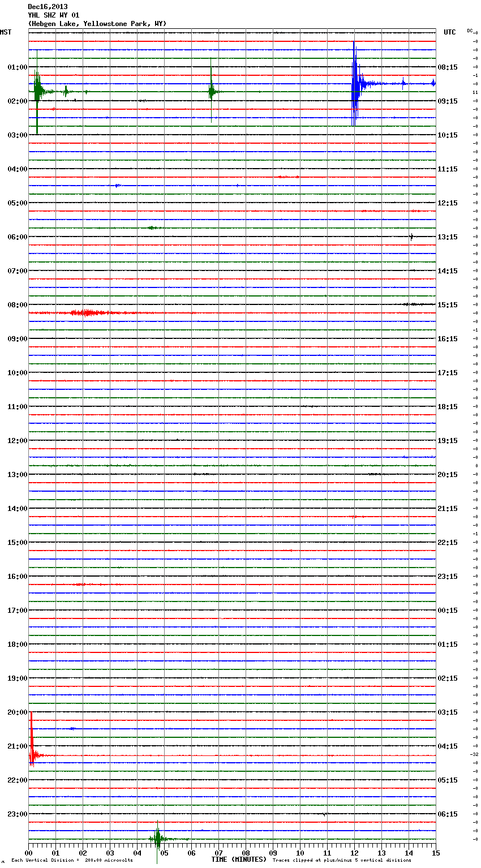Click the MST label '01:00'

(17, 67)
